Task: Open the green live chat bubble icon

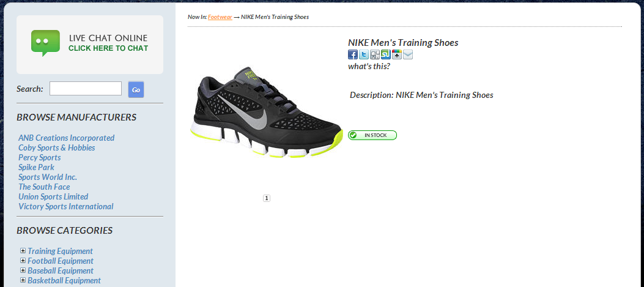Action: pos(45,43)
